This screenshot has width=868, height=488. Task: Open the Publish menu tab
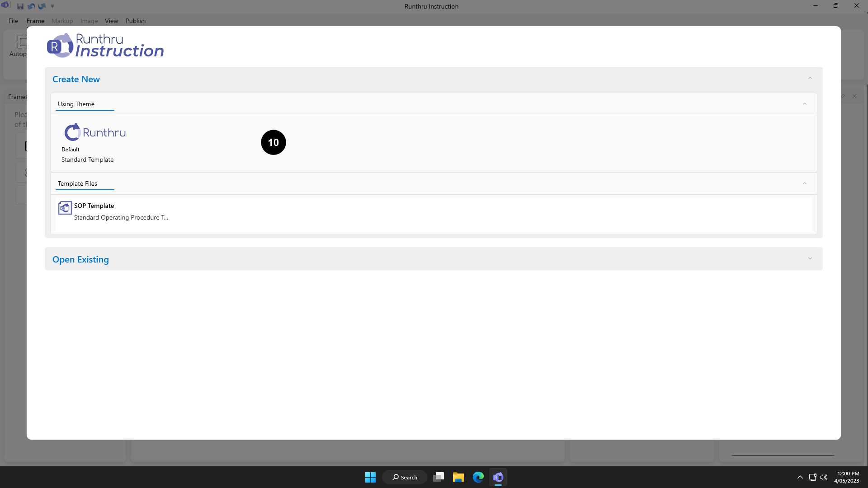click(x=136, y=21)
